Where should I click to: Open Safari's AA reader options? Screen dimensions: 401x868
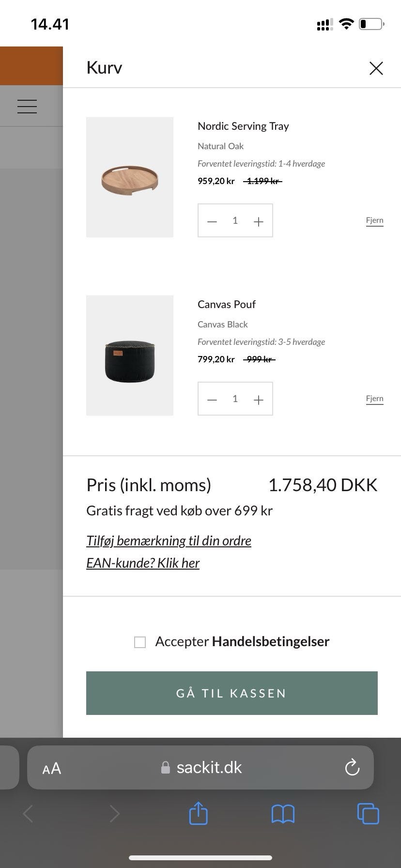(x=52, y=768)
